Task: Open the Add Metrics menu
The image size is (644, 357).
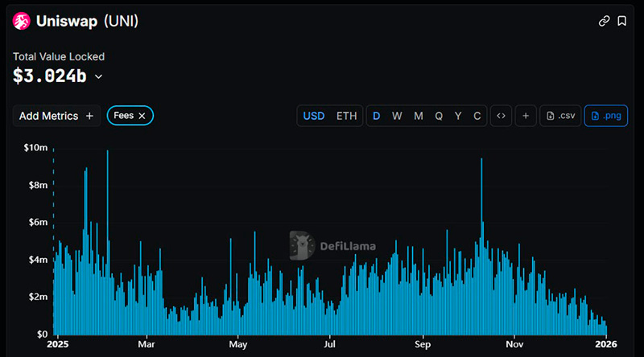Action: (x=56, y=116)
